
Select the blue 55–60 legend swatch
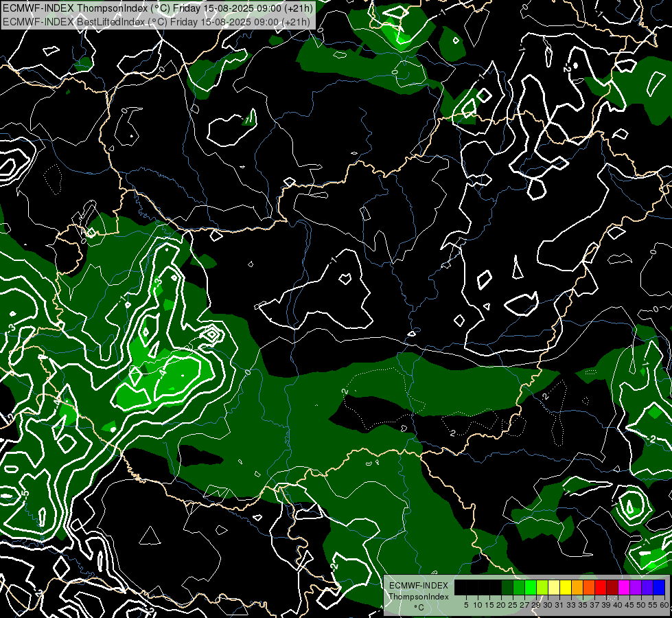pos(659,587)
